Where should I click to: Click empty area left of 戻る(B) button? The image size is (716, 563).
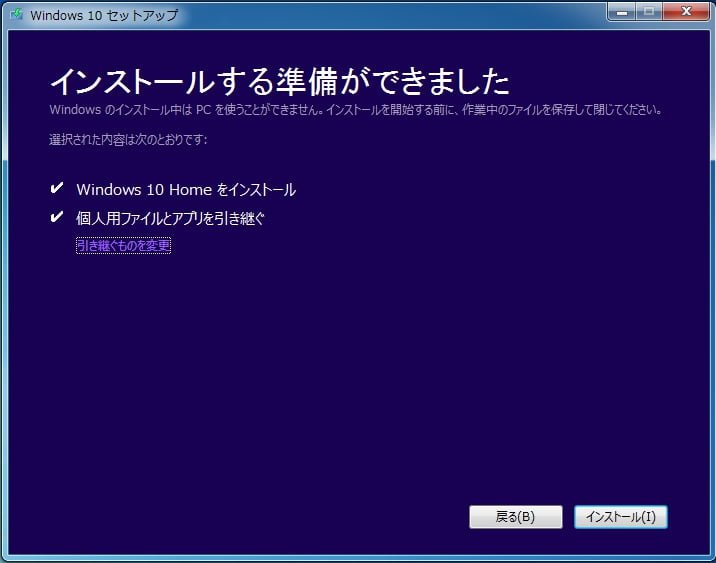pyautogui.click(x=300, y=517)
